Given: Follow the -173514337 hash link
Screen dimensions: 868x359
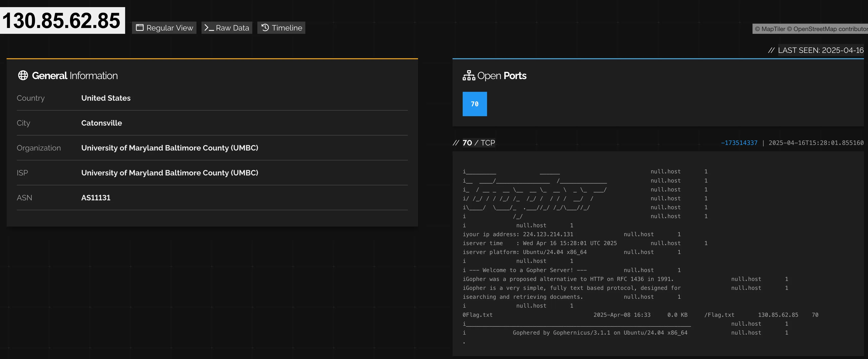Looking at the screenshot, I should 739,143.
